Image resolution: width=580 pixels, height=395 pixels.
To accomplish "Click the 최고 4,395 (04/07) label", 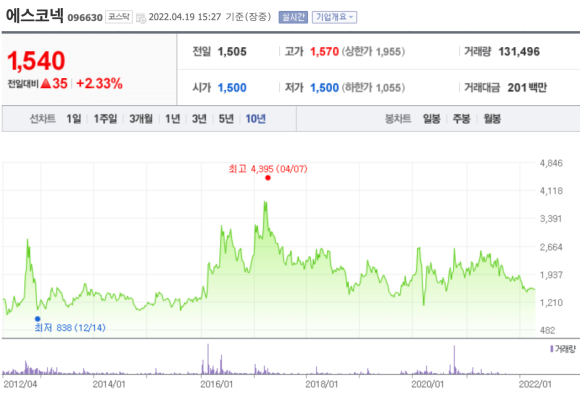I will pos(268,169).
